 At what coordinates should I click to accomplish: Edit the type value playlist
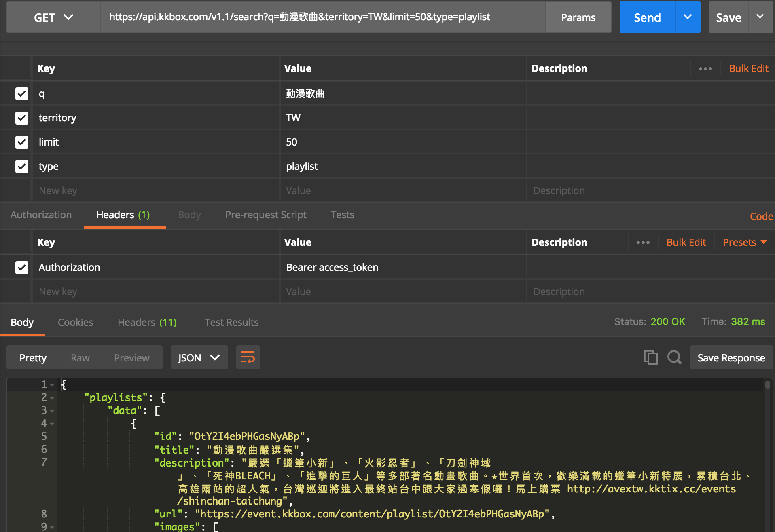[x=403, y=167]
